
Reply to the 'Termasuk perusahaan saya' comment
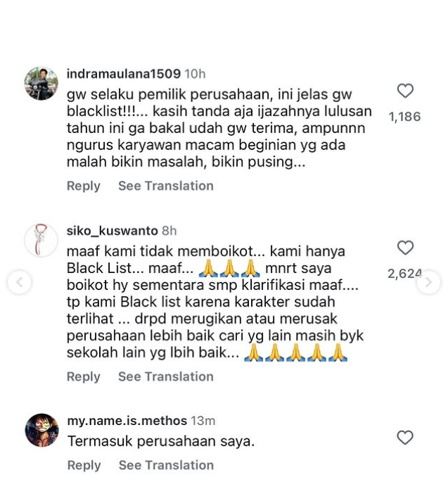point(84,465)
